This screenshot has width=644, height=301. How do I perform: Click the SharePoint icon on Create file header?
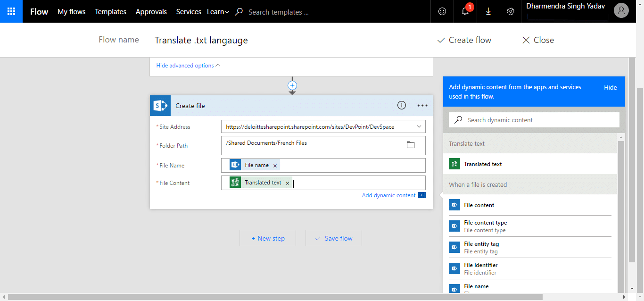tap(160, 106)
